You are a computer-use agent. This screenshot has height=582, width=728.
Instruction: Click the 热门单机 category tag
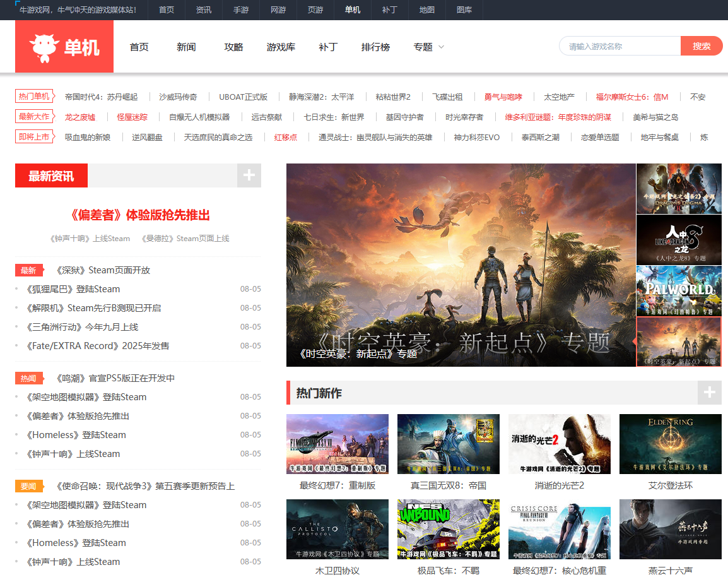coord(34,97)
